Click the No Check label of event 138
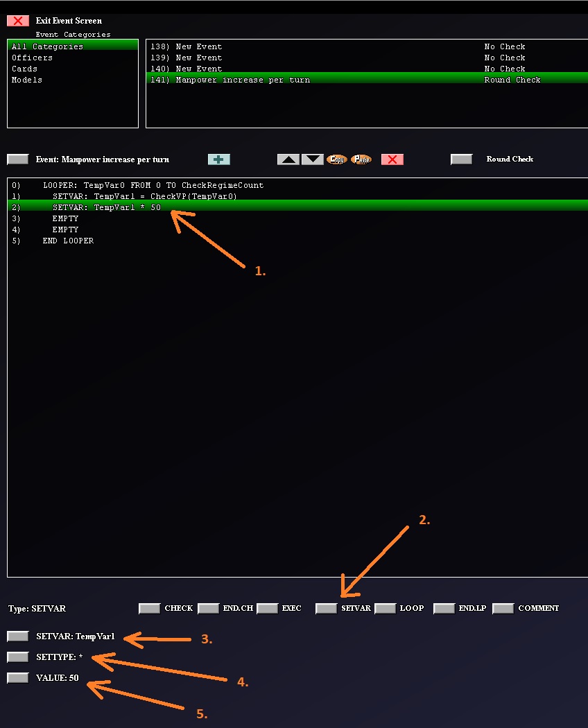 tap(505, 46)
